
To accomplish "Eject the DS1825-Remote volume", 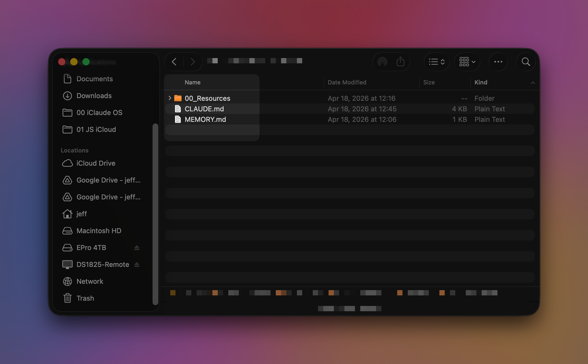I will [x=137, y=265].
